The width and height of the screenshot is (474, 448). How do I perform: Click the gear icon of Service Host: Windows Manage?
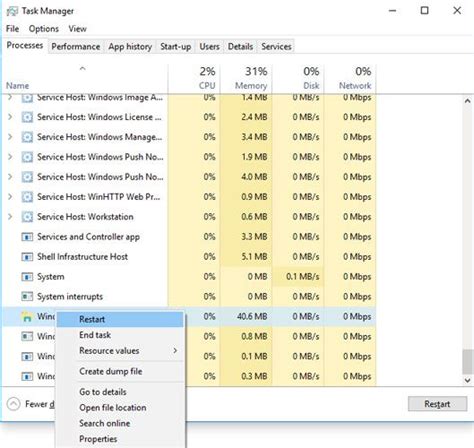(x=27, y=137)
